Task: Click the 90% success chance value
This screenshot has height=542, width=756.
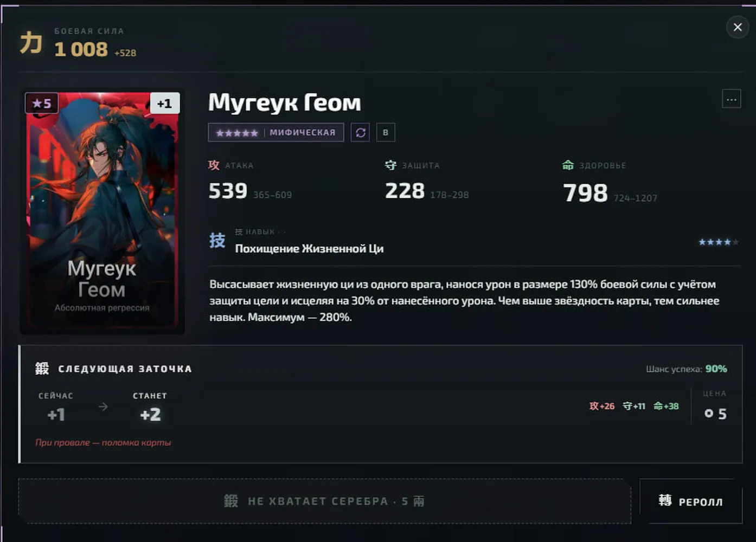Action: tap(716, 369)
